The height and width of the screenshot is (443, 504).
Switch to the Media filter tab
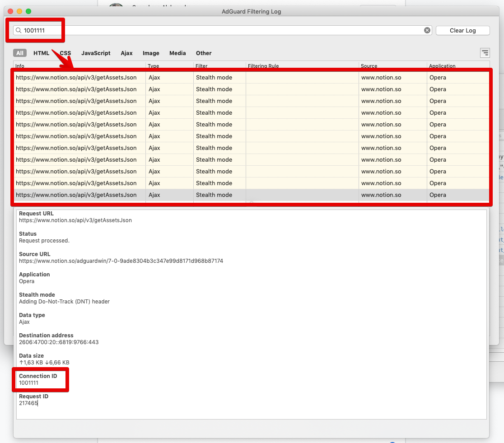click(x=177, y=53)
